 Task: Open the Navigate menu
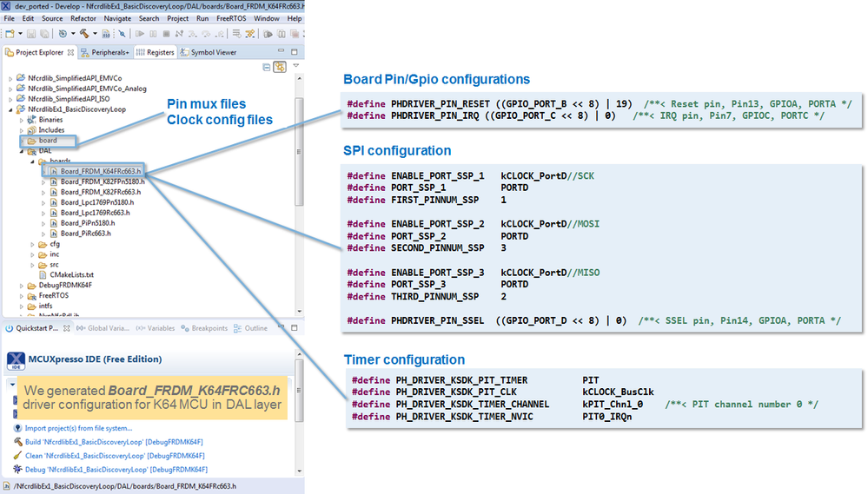(x=117, y=18)
